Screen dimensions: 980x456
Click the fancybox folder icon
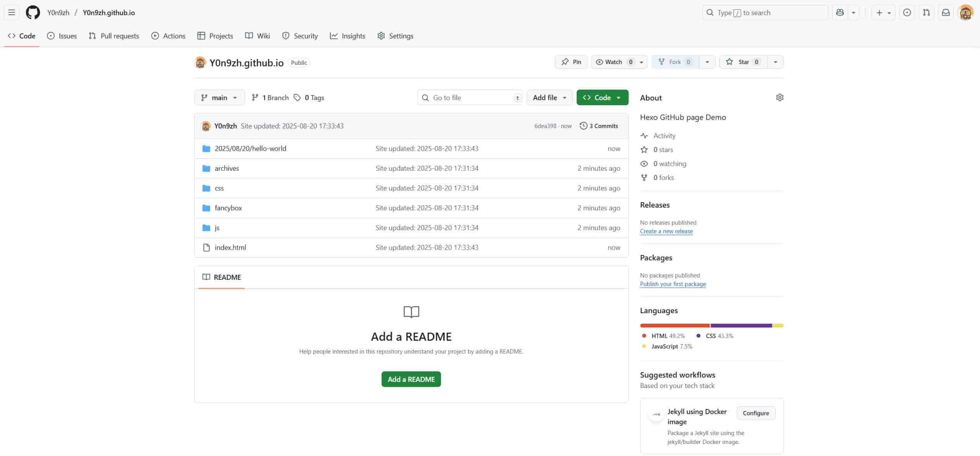point(206,208)
